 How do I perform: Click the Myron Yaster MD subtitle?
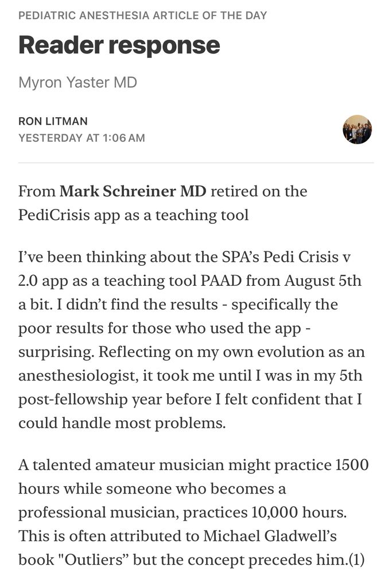[77, 82]
